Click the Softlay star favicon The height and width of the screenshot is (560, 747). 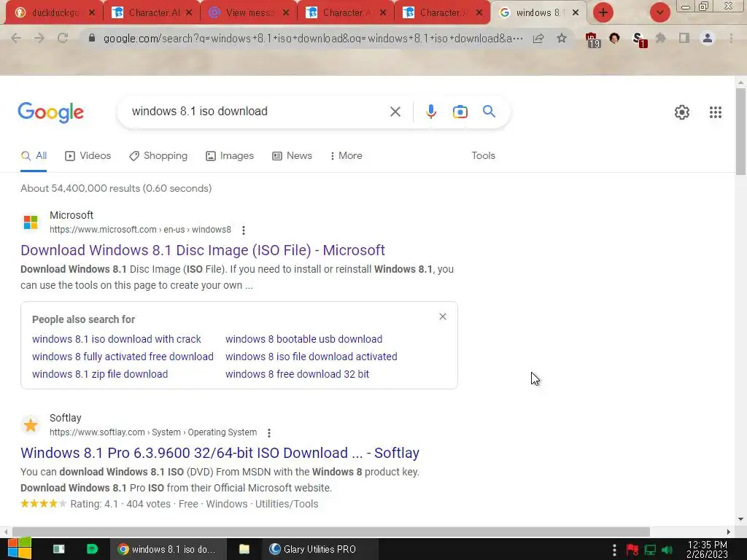tap(31, 425)
